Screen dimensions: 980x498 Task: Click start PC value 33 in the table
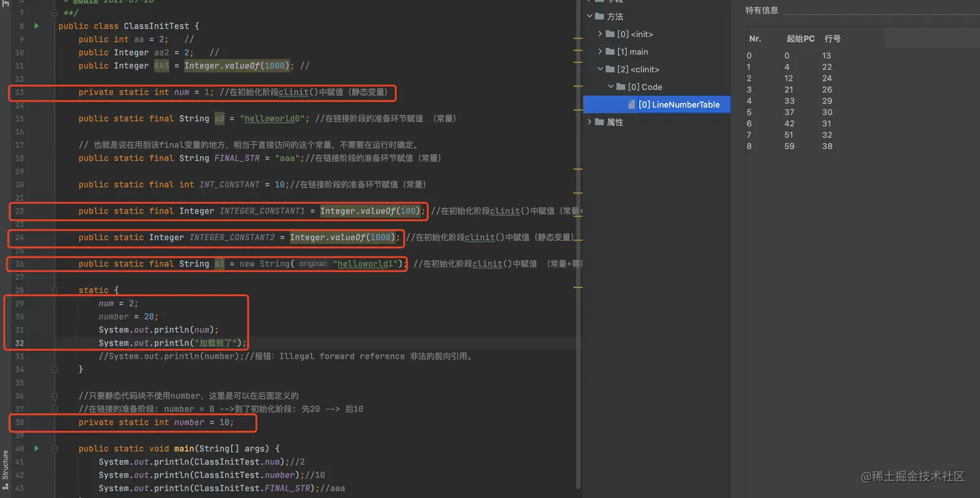[x=789, y=101]
